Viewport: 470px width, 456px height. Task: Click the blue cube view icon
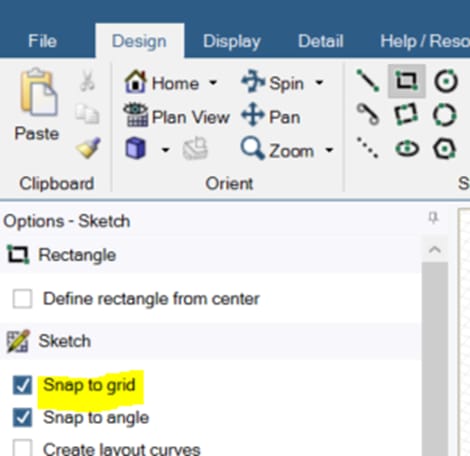136,148
